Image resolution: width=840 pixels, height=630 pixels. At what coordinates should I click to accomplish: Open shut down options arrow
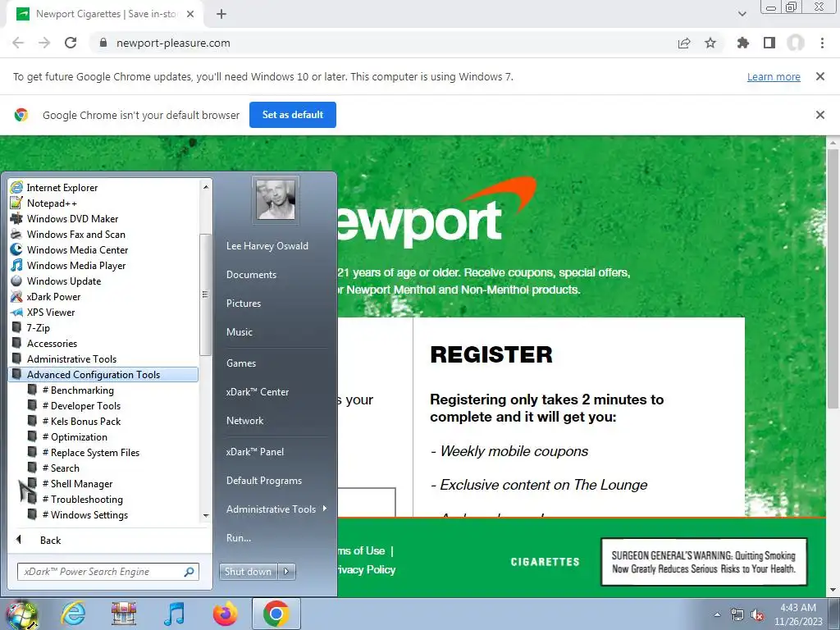(286, 572)
